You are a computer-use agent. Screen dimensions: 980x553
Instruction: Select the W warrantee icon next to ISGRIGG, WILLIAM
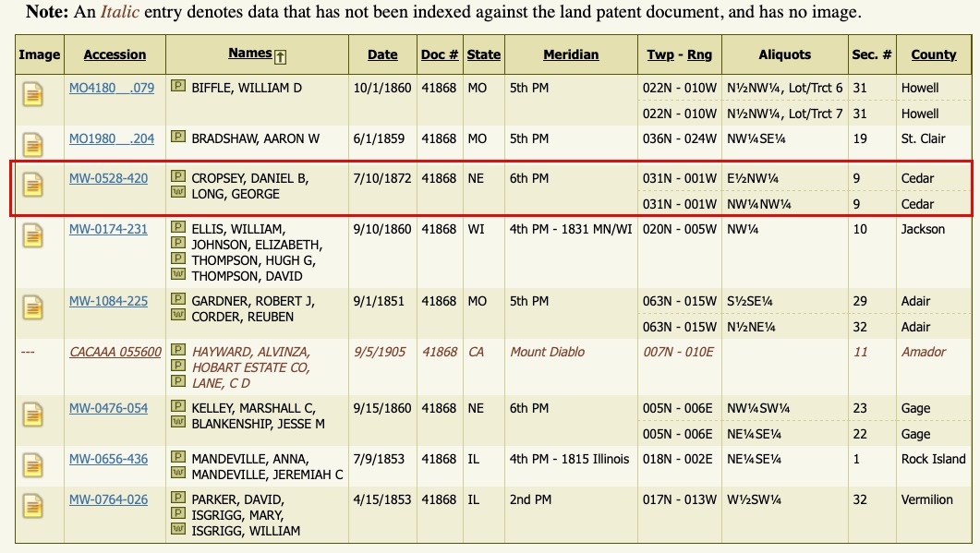177,531
